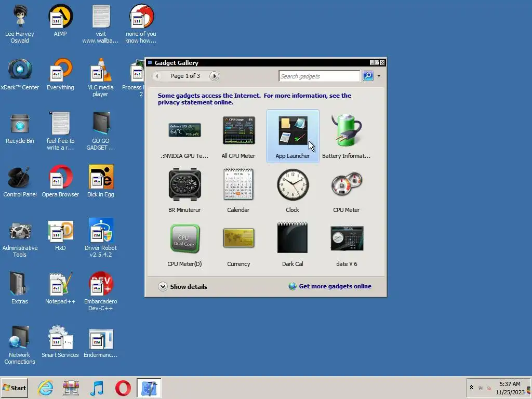Select the BR Minuterur gadget
The image size is (532, 399).
184,190
